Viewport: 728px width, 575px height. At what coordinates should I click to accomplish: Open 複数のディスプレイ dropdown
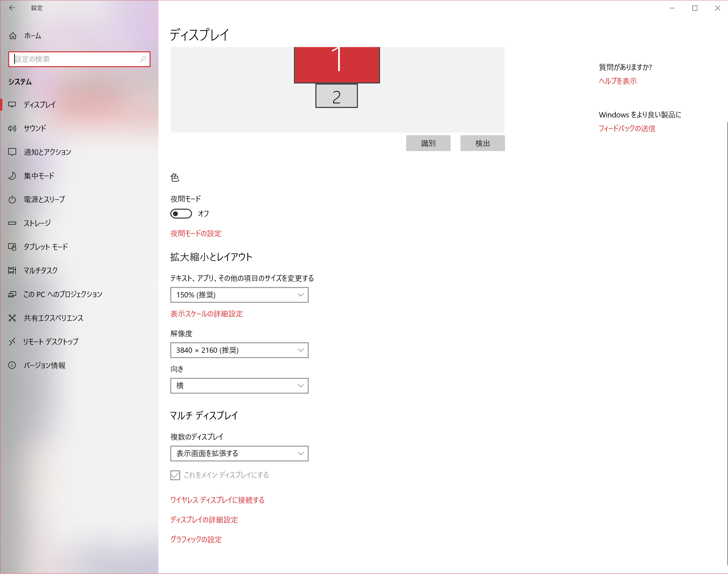(x=239, y=454)
